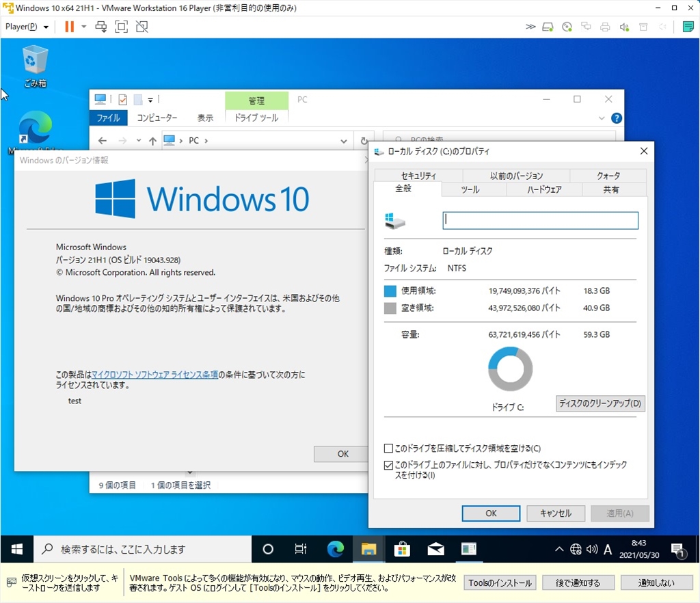
Task: Enable compress this drive checkbox
Action: tap(388, 448)
